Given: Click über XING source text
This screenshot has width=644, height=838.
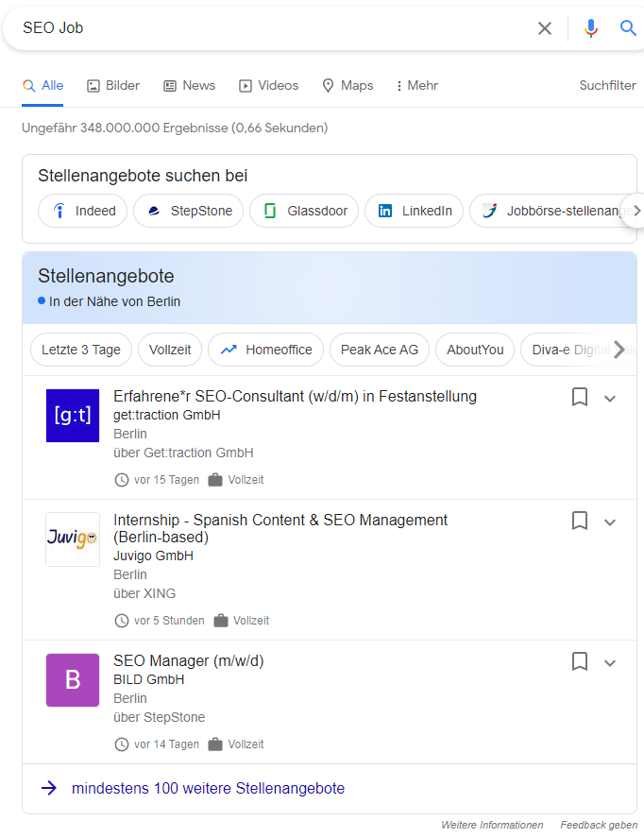Looking at the screenshot, I should [x=144, y=593].
